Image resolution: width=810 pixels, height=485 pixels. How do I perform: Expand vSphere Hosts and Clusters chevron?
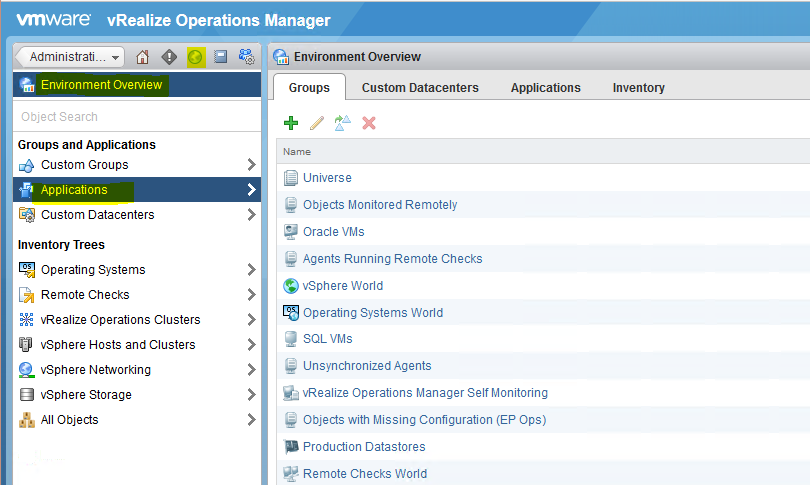point(251,345)
